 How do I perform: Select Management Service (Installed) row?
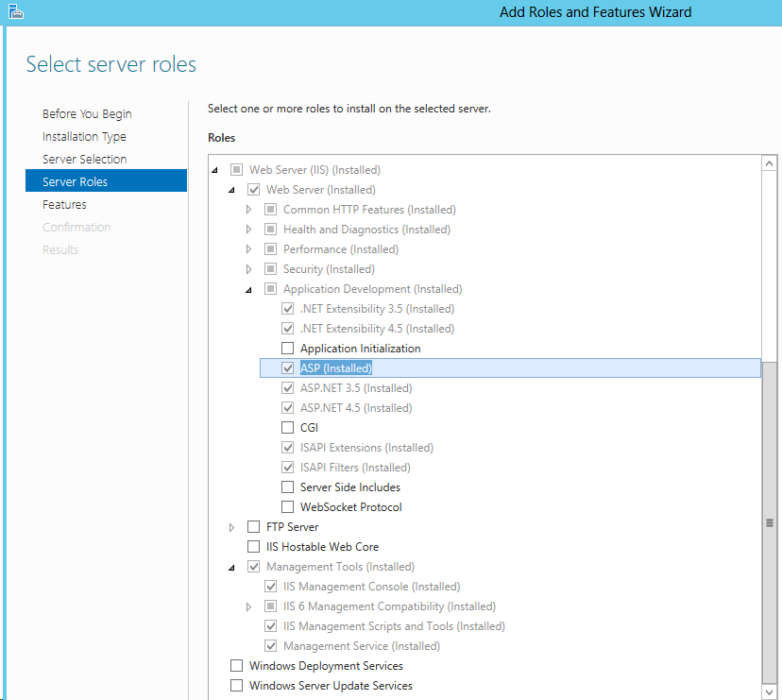pyautogui.click(x=362, y=645)
